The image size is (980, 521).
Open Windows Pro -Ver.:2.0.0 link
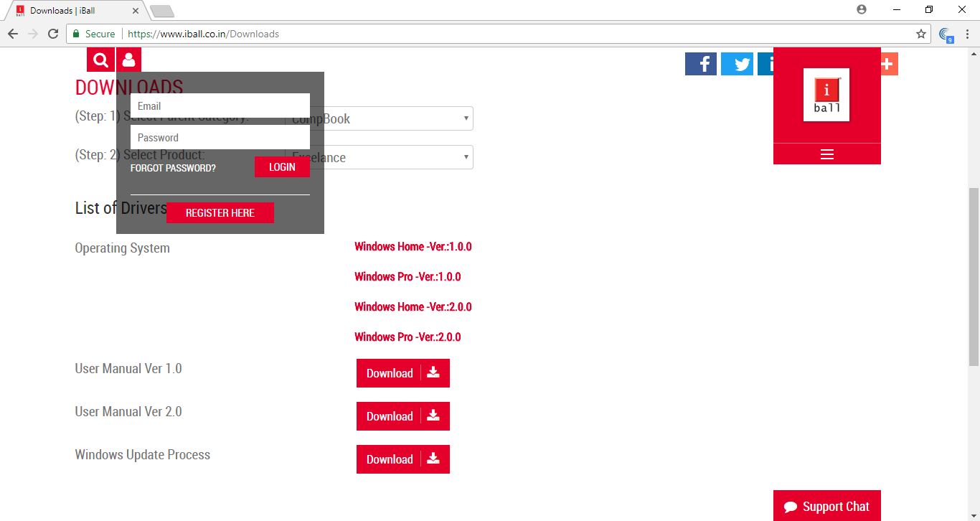(407, 337)
